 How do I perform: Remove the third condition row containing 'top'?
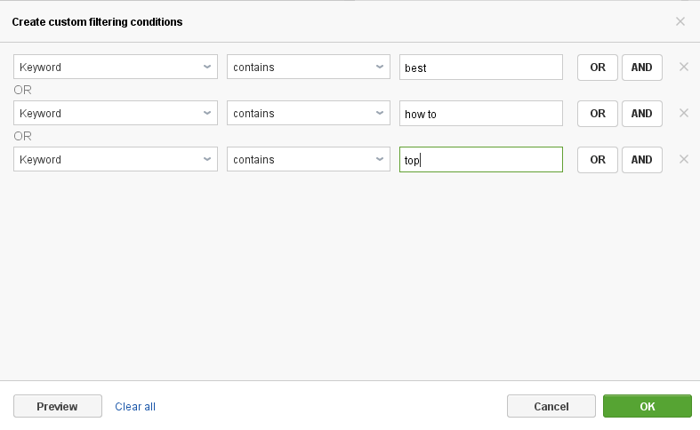point(684,159)
